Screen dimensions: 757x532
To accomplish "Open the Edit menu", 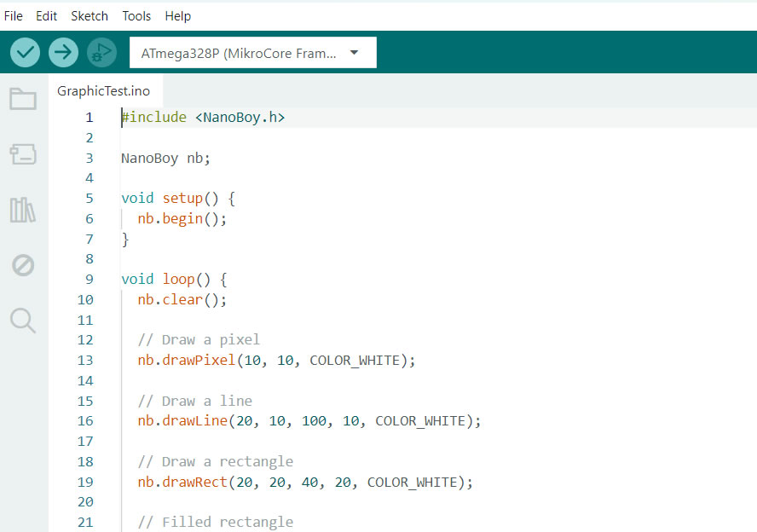I will [x=46, y=15].
